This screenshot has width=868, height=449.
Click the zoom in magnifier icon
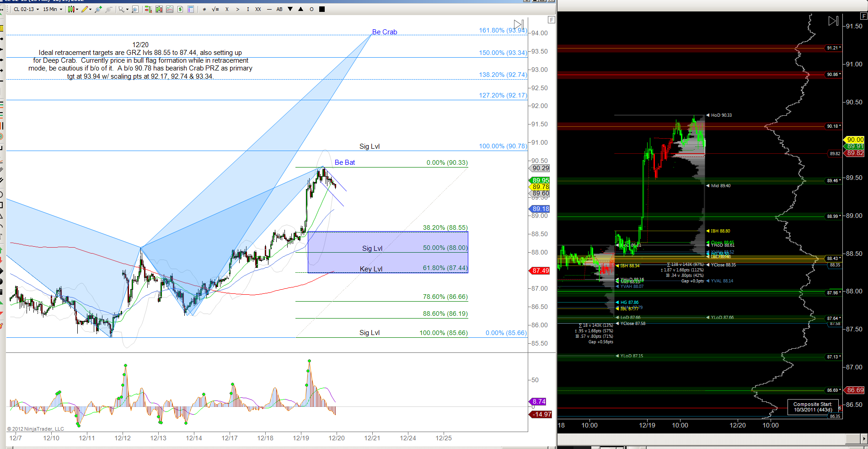(98, 9)
